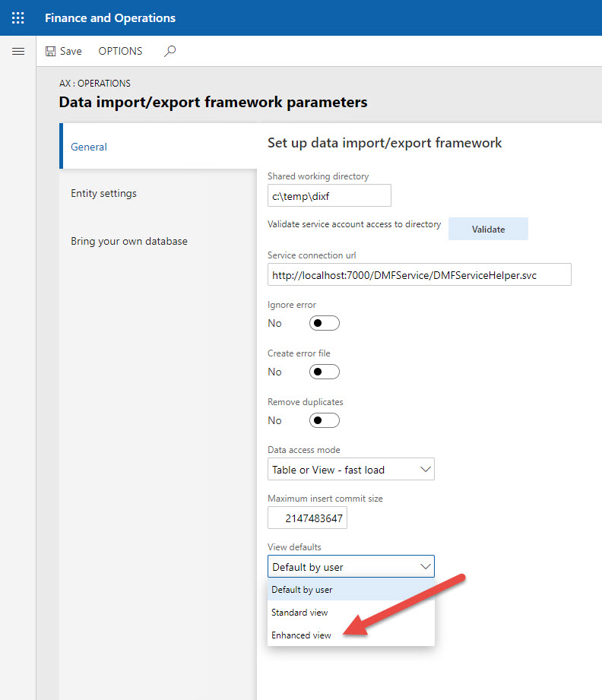602x700 pixels.
Task: Open the Data access mode dropdown
Action: click(351, 469)
